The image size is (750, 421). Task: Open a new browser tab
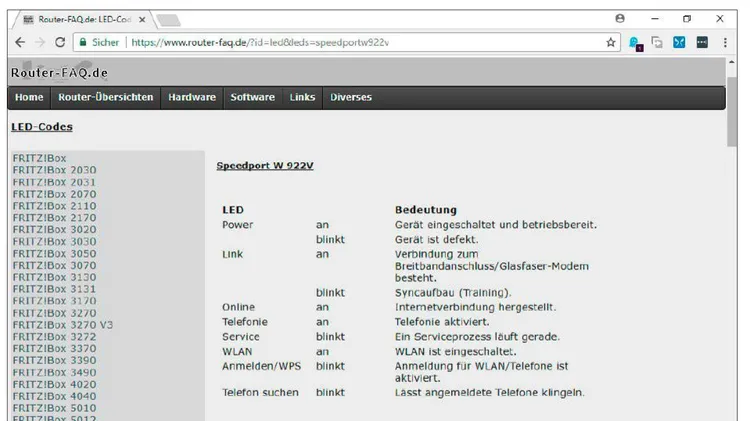168,20
